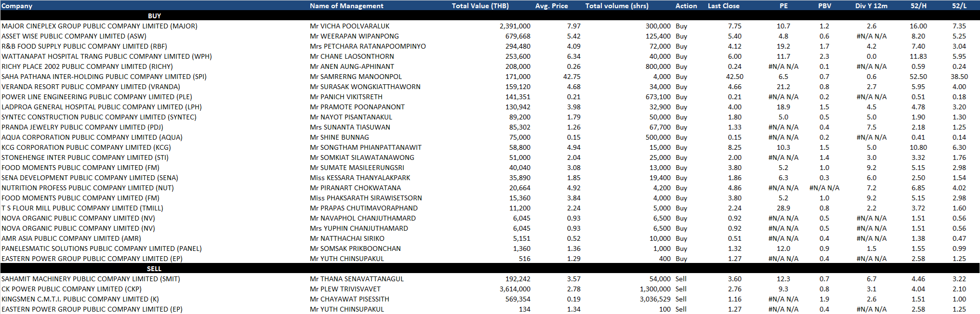Select the KINGSMEN C.M.T.I. company cell
Viewport: 980px width, 314px height.
pos(80,299)
